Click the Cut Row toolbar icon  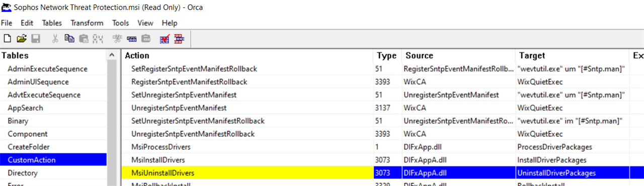pos(118,39)
